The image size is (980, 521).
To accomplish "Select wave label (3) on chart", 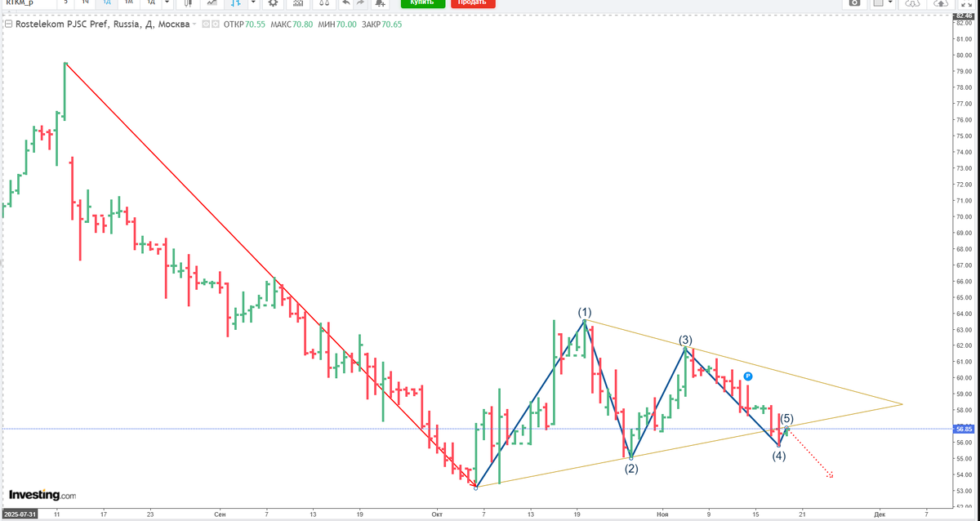I will point(686,339).
